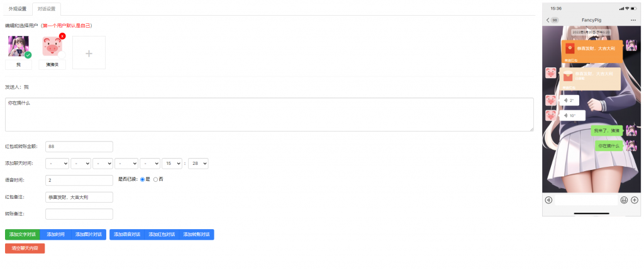The height and width of the screenshot is (270, 644).
Task: Click the red packet amount input field
Action: point(79,147)
